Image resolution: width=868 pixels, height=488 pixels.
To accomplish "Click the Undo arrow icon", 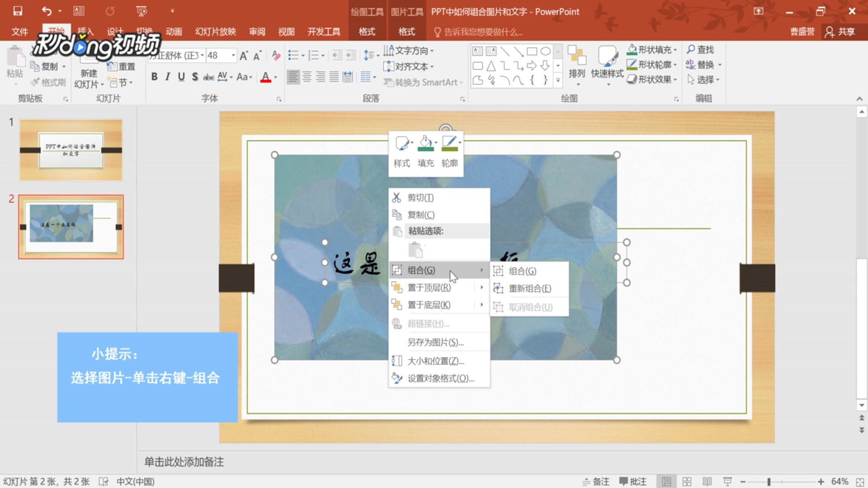I will tap(47, 11).
